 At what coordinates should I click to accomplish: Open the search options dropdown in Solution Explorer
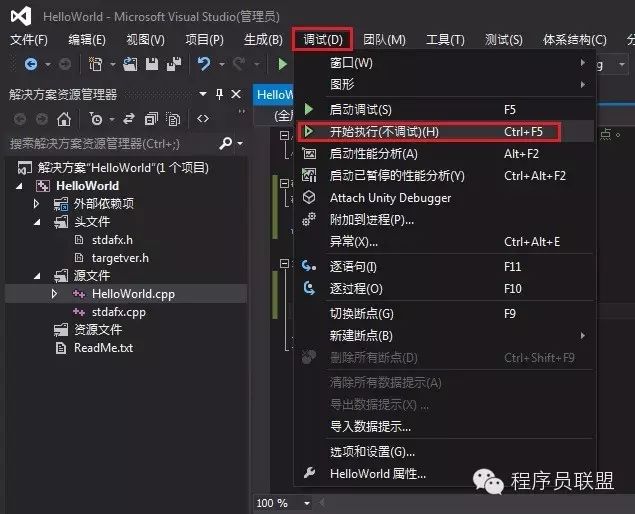pos(240,143)
